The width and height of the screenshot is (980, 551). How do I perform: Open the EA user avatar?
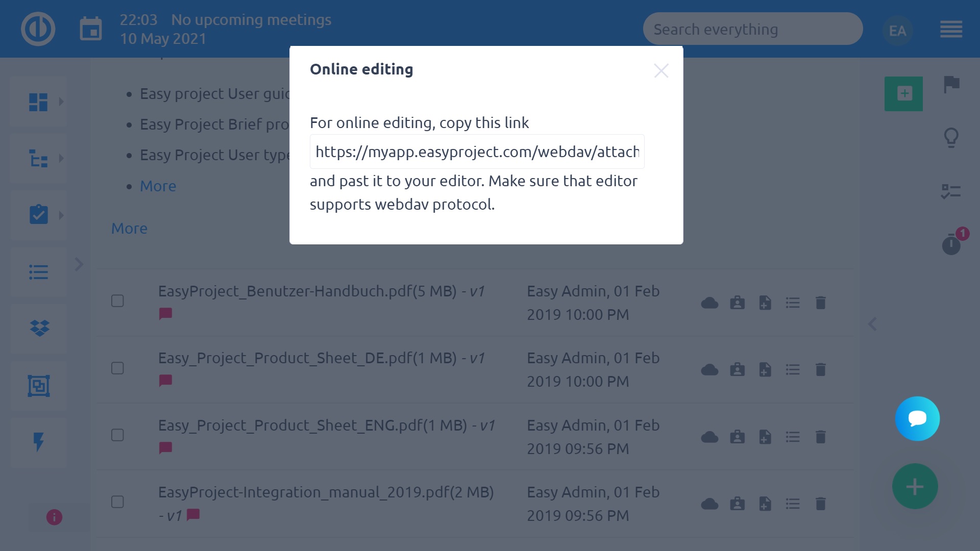pyautogui.click(x=897, y=31)
